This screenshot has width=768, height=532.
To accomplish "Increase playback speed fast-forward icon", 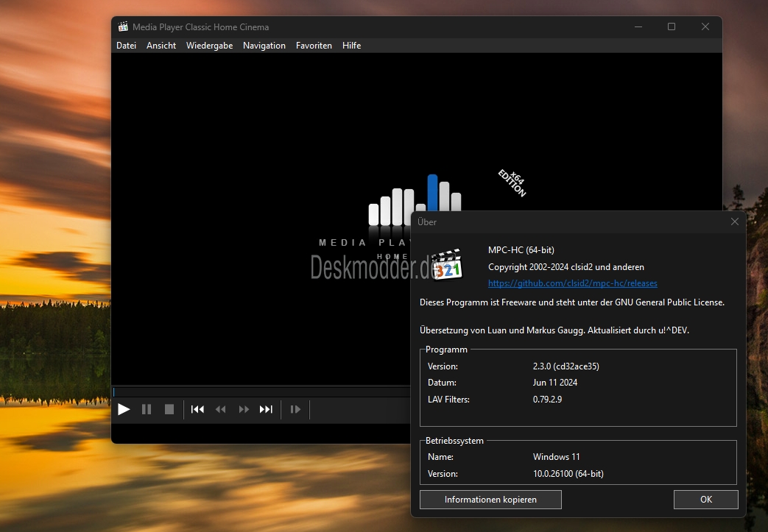I will tap(244, 409).
